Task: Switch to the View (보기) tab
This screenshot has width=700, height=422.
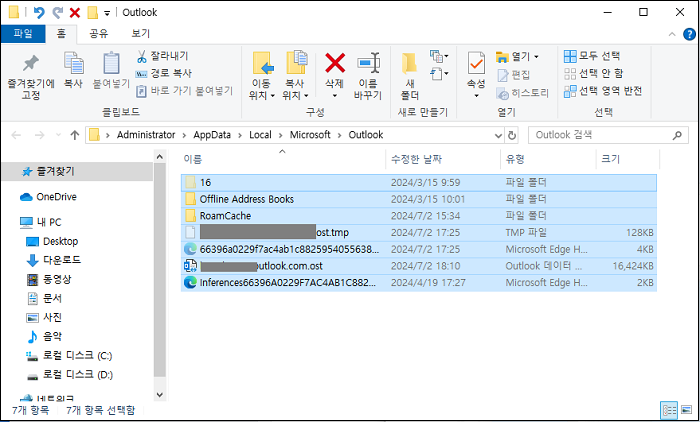Action: tap(140, 33)
